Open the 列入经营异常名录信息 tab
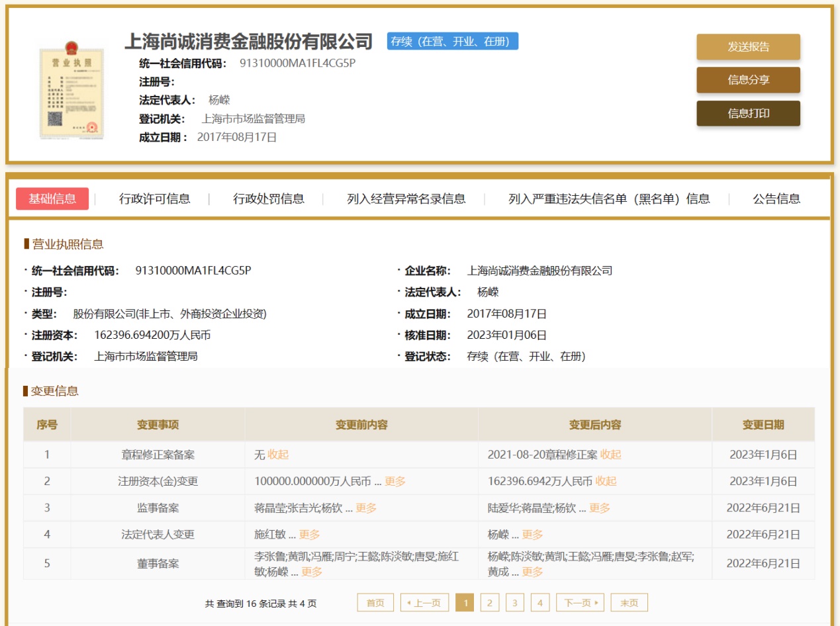The height and width of the screenshot is (626, 840). (x=406, y=199)
